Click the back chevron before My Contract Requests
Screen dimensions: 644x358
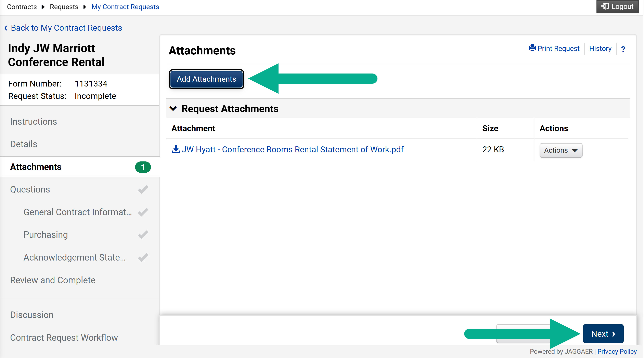click(6, 28)
